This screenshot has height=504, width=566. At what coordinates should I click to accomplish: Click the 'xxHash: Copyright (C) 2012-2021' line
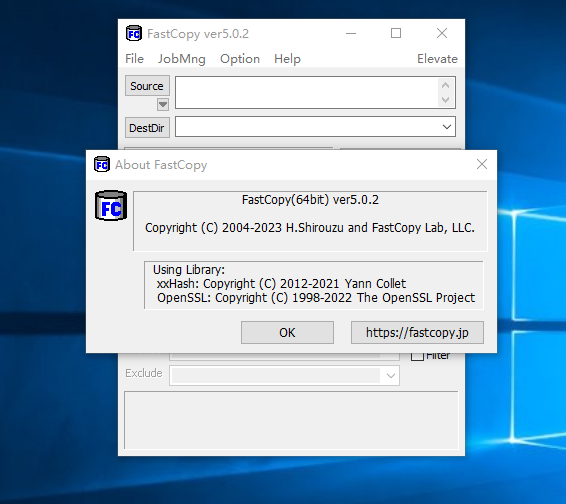pos(282,284)
